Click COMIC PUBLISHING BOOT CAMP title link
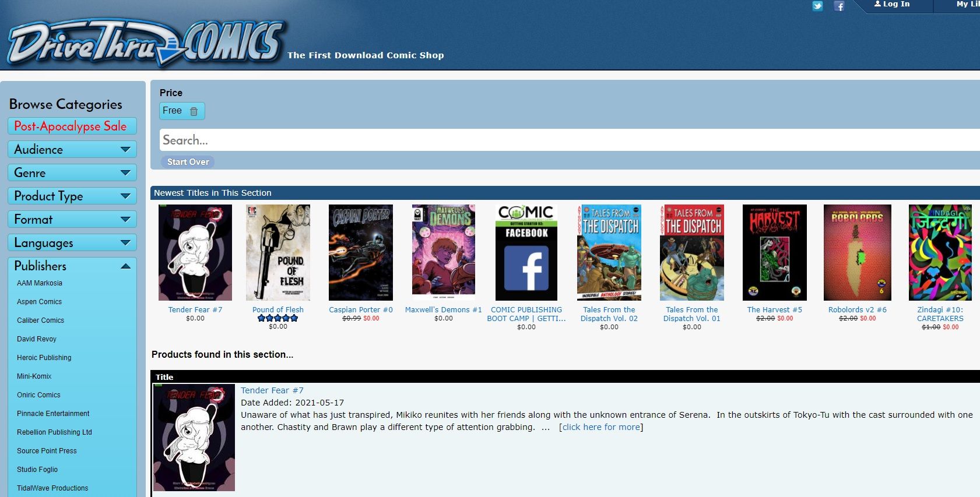980x497 pixels. [526, 314]
